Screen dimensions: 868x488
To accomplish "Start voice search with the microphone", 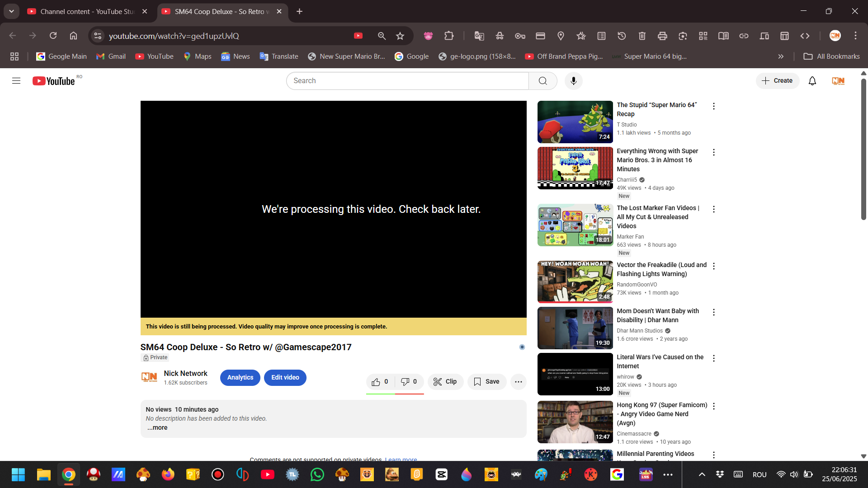I will click(x=574, y=81).
